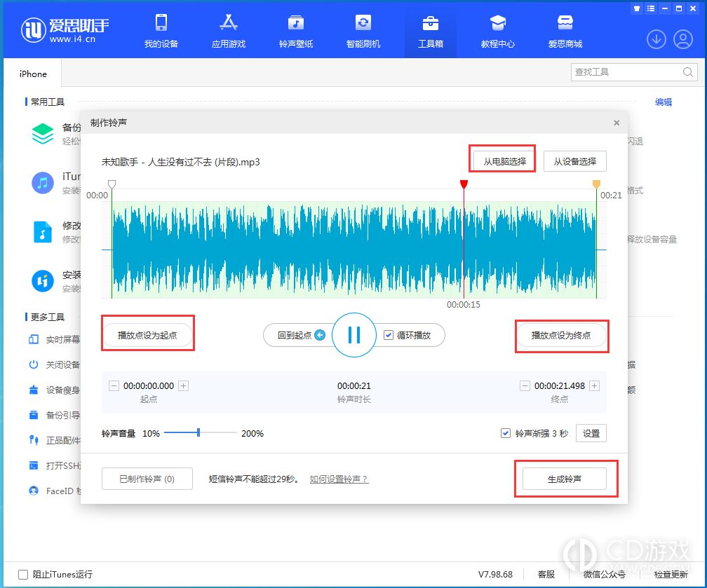Open the 智能刷机 smart flashing tool

pos(363,31)
